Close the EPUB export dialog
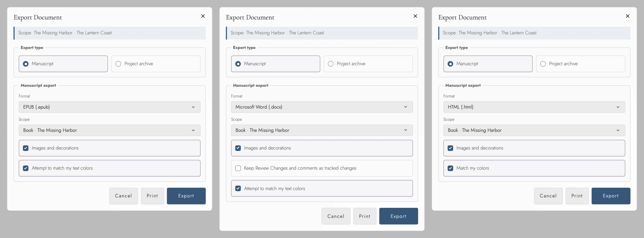Viewport: 644px width, 238px height. pos(203,16)
